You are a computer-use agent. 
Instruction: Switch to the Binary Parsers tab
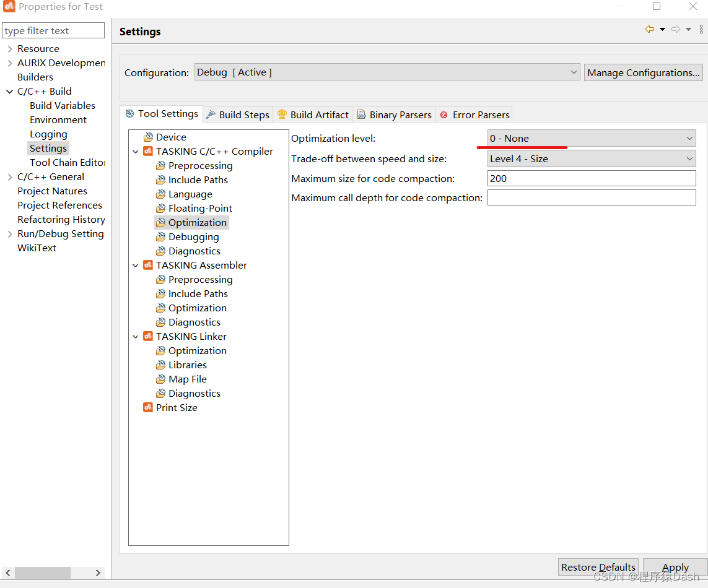(394, 115)
